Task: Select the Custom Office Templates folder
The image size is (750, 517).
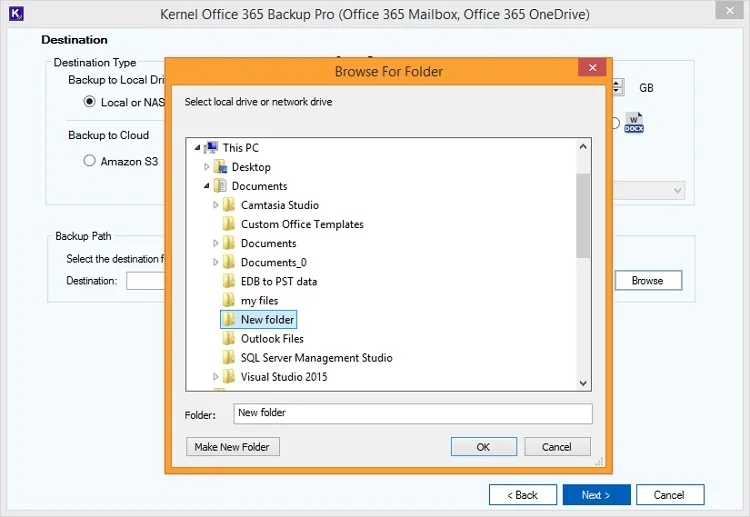Action: pos(302,224)
